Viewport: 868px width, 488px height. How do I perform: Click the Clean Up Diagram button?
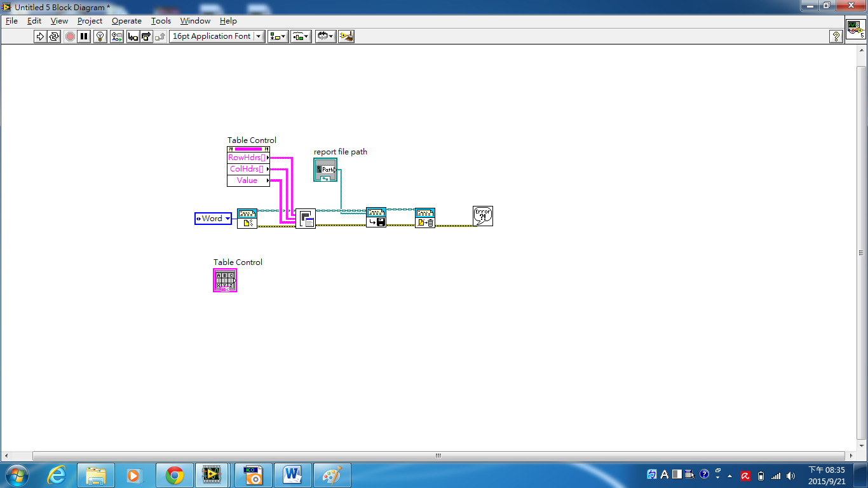click(346, 37)
